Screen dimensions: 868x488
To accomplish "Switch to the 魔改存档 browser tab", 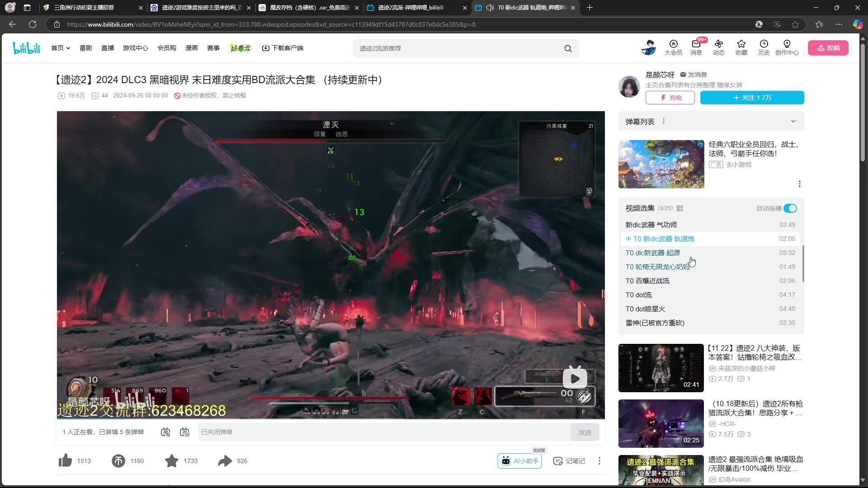I will [309, 8].
